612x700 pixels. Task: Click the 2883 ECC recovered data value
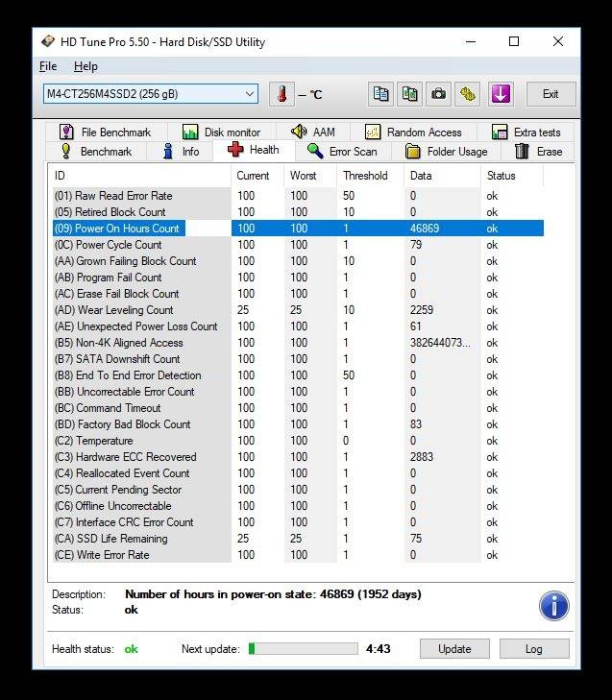coord(421,457)
